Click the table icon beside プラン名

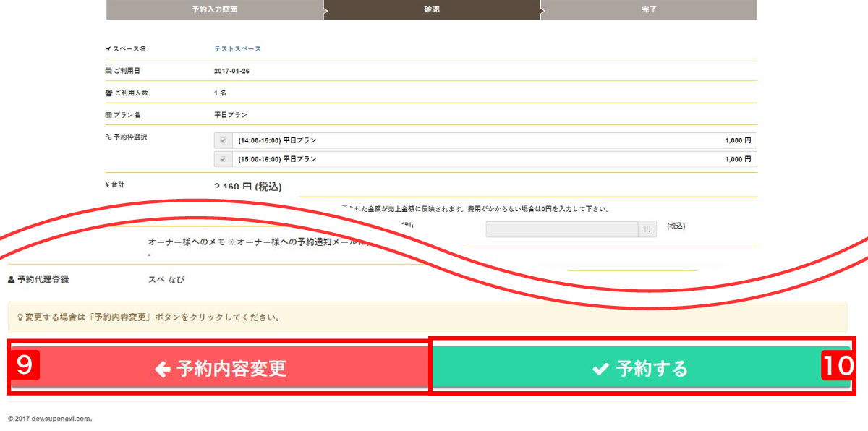(109, 115)
